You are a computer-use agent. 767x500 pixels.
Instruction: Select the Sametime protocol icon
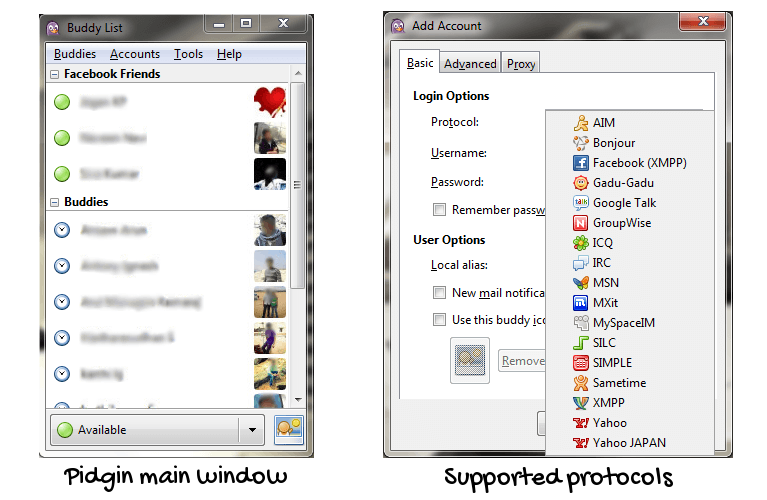[581, 383]
